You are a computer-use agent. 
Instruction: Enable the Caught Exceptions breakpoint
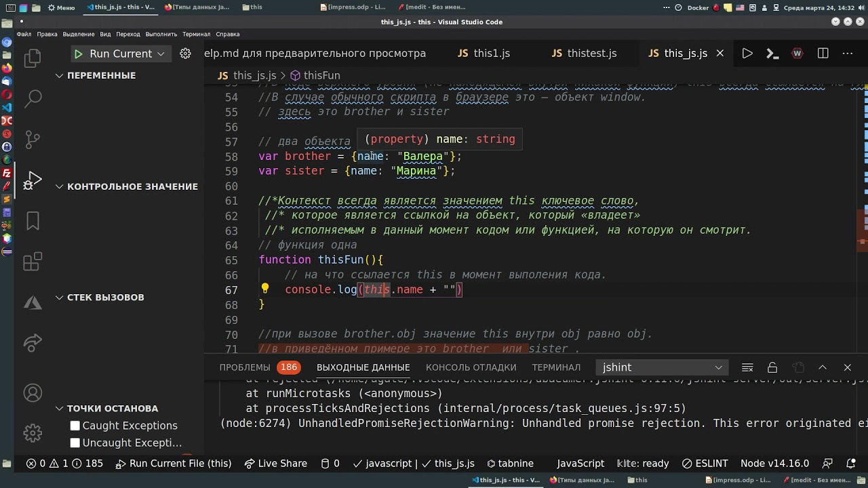point(75,426)
